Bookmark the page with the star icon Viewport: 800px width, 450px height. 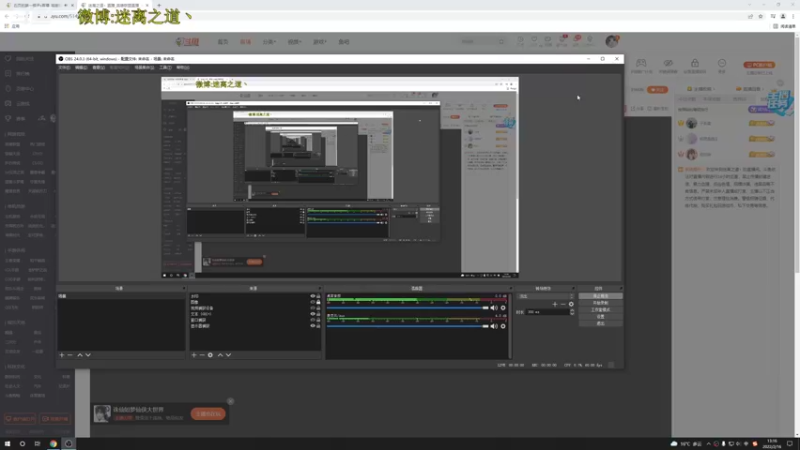[761, 16]
